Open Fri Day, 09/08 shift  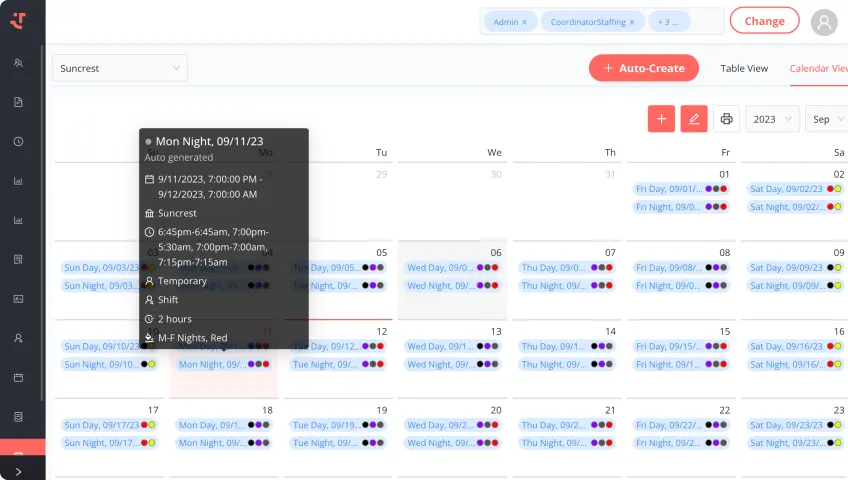click(681, 268)
